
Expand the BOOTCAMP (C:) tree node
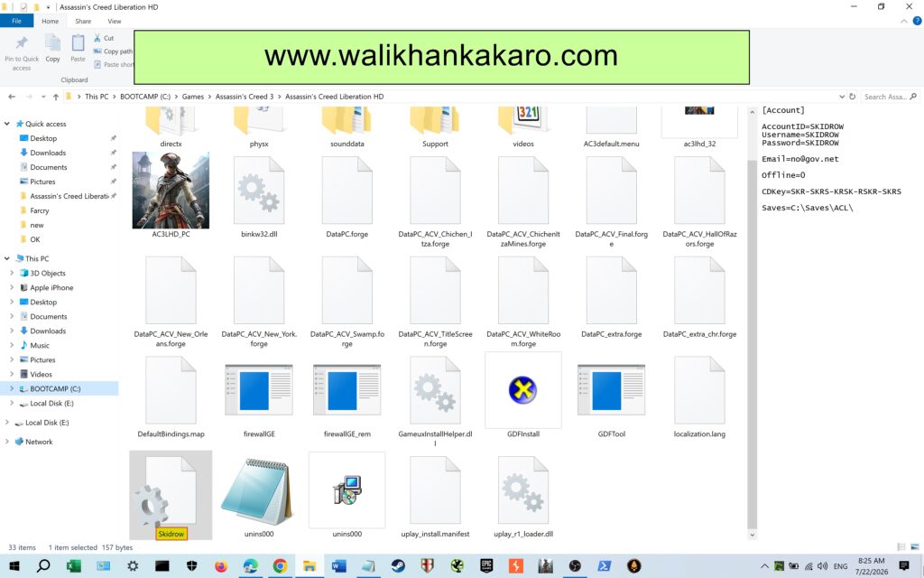12,388
